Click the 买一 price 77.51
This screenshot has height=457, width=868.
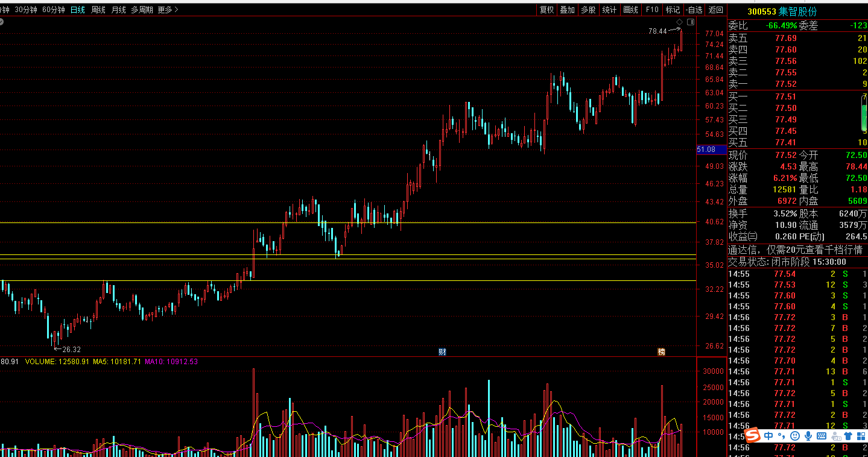785,96
